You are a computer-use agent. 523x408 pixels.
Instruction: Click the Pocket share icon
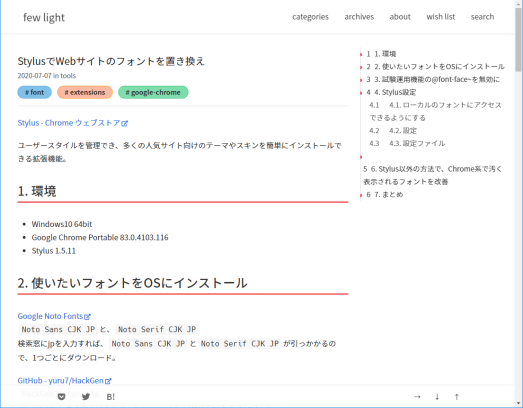61,397
